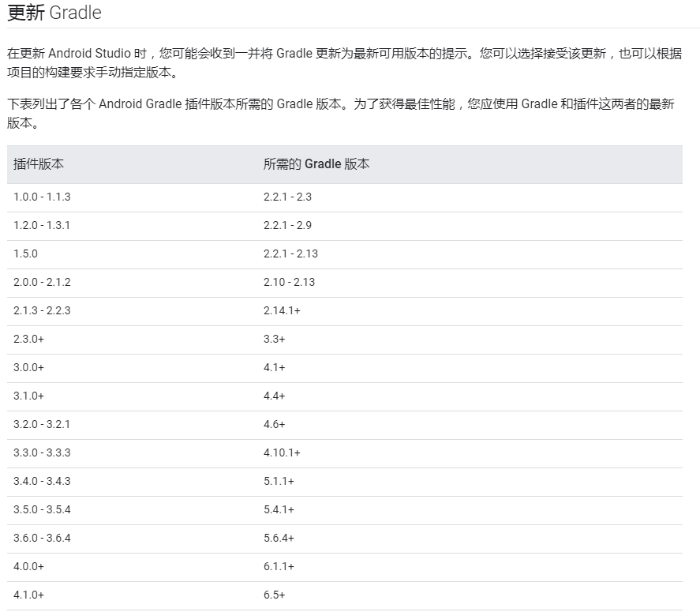
Task: Select plugin version cell "2.3.0+"
Action: [28, 339]
